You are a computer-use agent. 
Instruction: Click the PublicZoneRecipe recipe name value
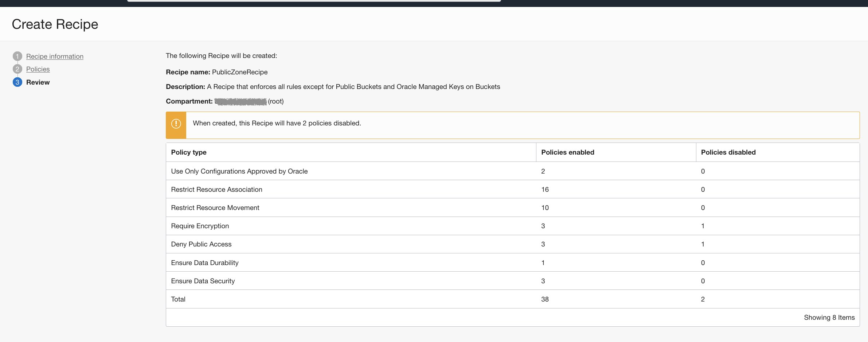(x=240, y=72)
